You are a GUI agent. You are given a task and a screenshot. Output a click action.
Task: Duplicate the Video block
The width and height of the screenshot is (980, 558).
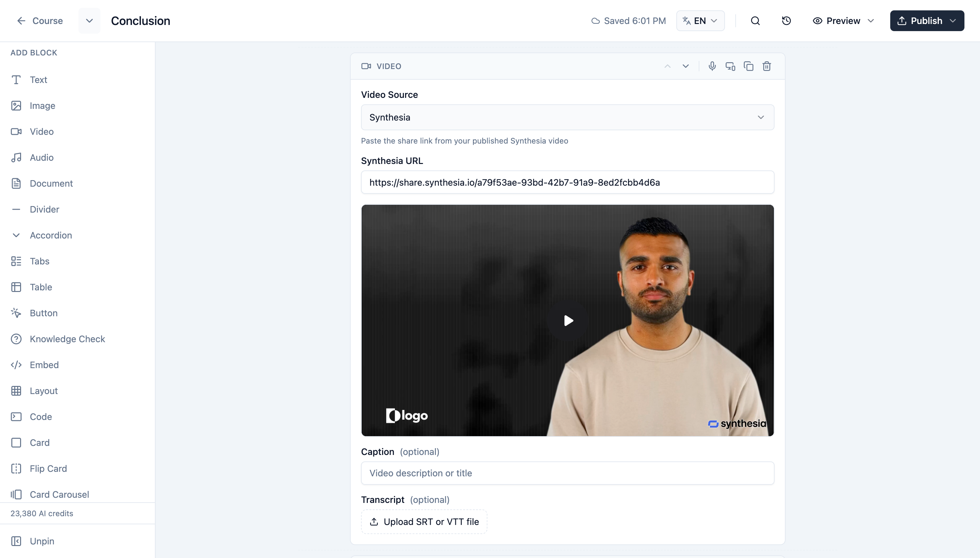749,66
